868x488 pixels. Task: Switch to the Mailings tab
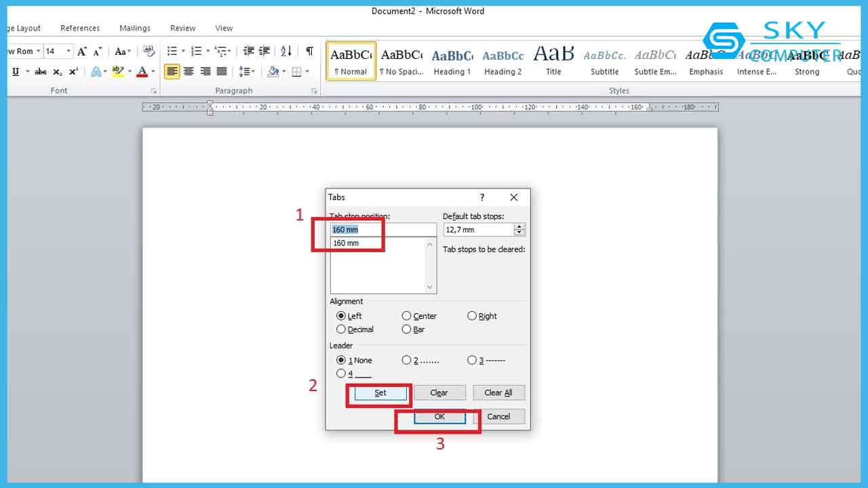[x=135, y=28]
